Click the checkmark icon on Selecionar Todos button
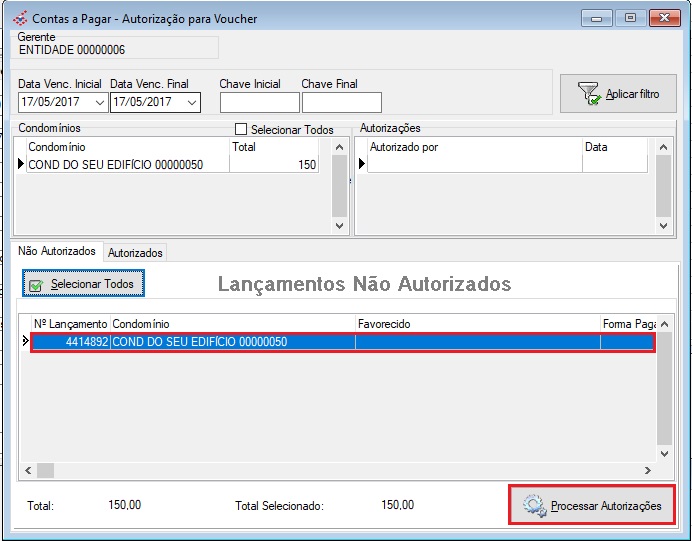Screen dimensions: 692x541 click(x=36, y=285)
